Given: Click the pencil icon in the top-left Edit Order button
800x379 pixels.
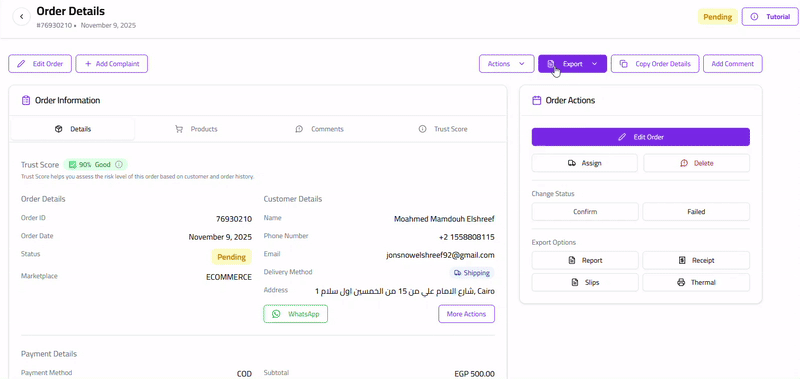Looking at the screenshot, I should (x=21, y=64).
